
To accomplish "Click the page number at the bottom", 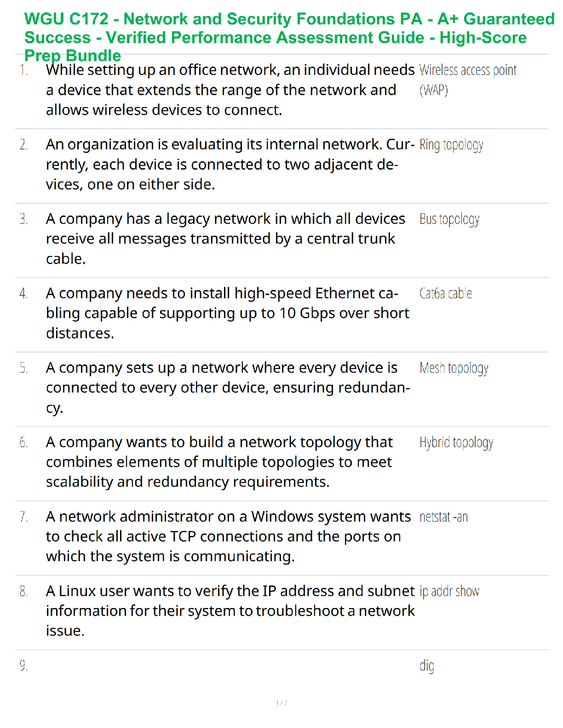I will pos(281,703).
